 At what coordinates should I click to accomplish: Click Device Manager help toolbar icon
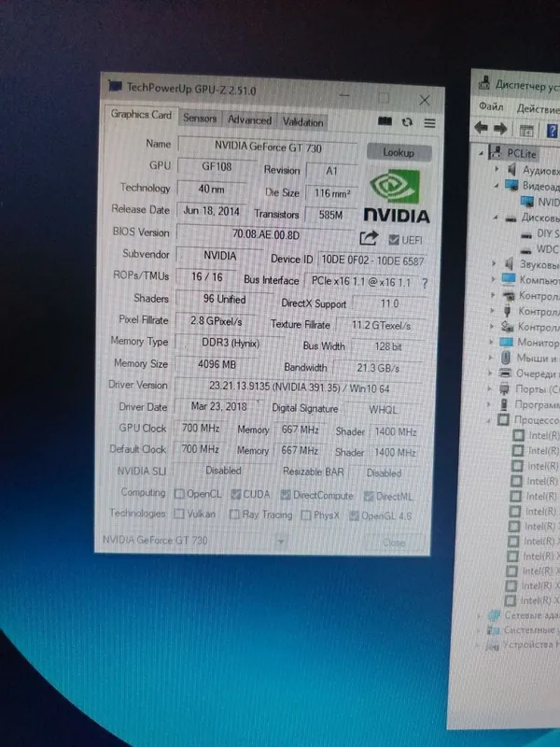click(552, 131)
